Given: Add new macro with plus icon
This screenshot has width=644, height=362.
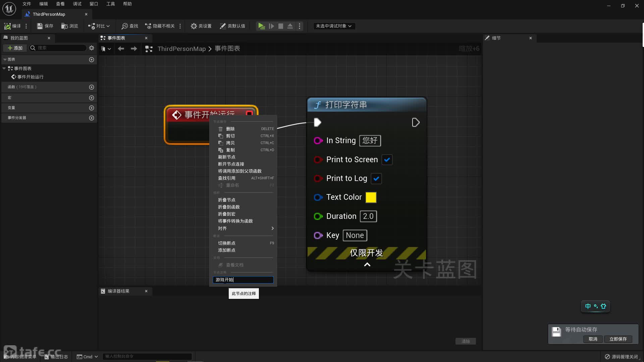Looking at the screenshot, I should click(x=92, y=98).
